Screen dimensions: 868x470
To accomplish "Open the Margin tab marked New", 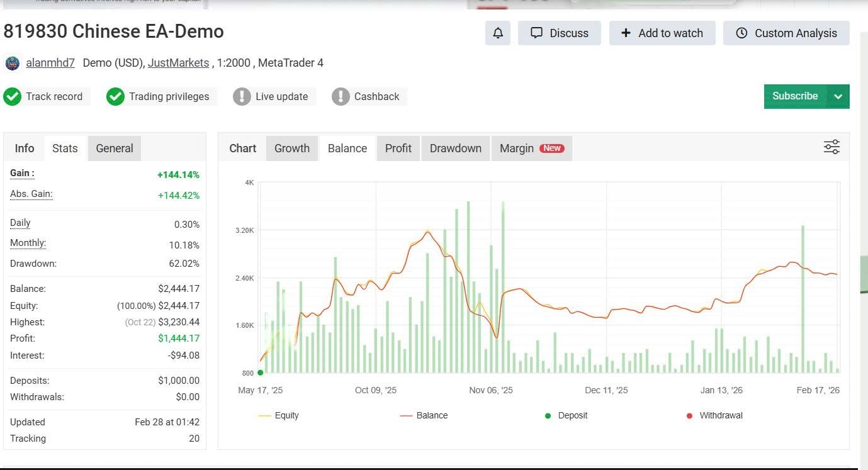I will (x=531, y=148).
